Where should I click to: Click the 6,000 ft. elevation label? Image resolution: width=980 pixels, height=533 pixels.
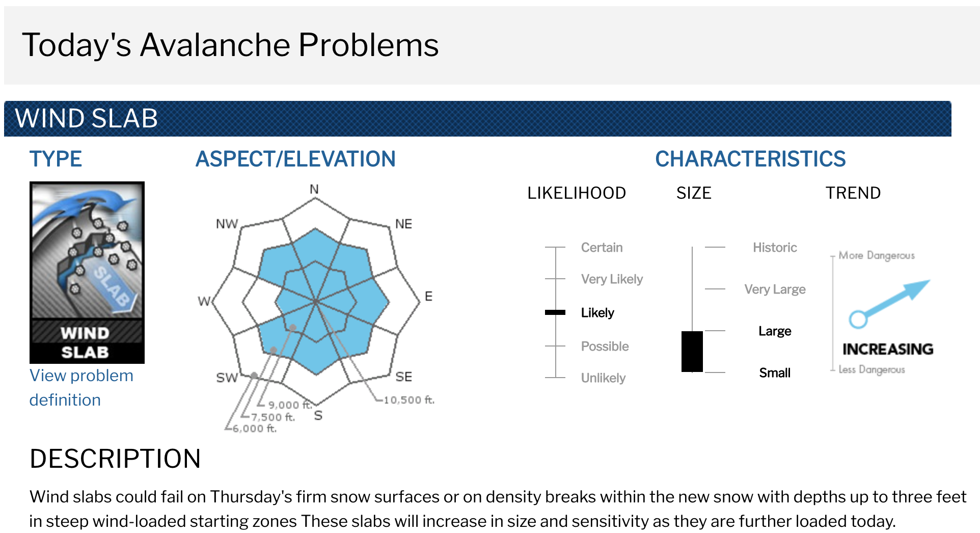pos(255,429)
